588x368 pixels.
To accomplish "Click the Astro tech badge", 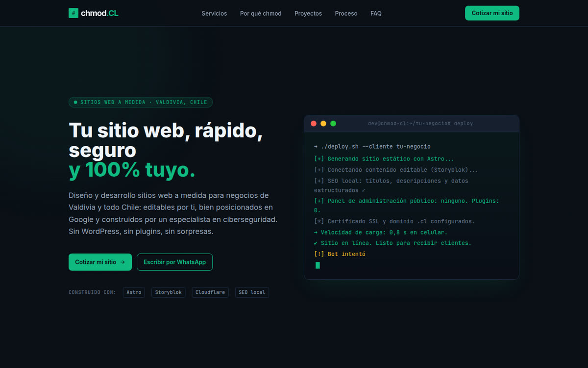I will point(134,292).
